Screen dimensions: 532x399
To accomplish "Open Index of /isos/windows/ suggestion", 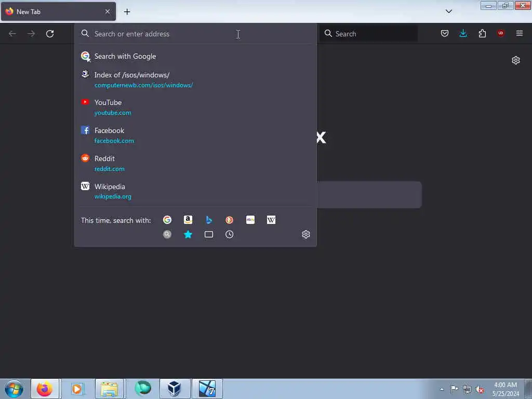I will pyautogui.click(x=195, y=79).
